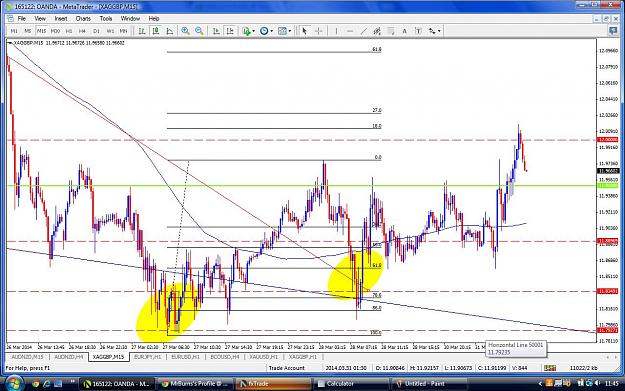The width and height of the screenshot is (625, 391).
Task: Expand the arrows objects dropdown arrow
Action: [439, 31]
